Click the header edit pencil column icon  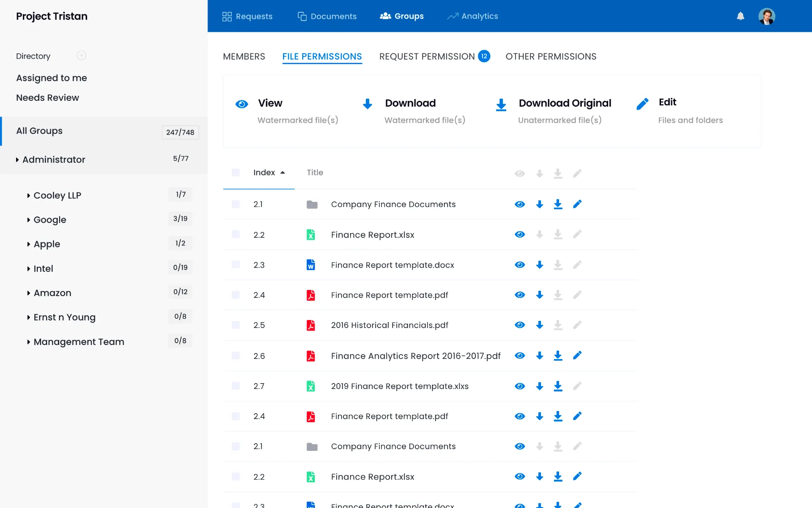coord(577,173)
